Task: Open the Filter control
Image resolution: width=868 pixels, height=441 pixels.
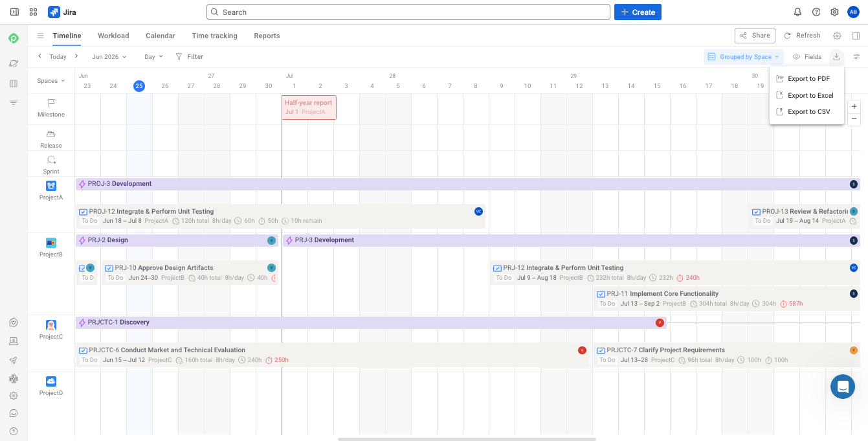Action: point(190,57)
